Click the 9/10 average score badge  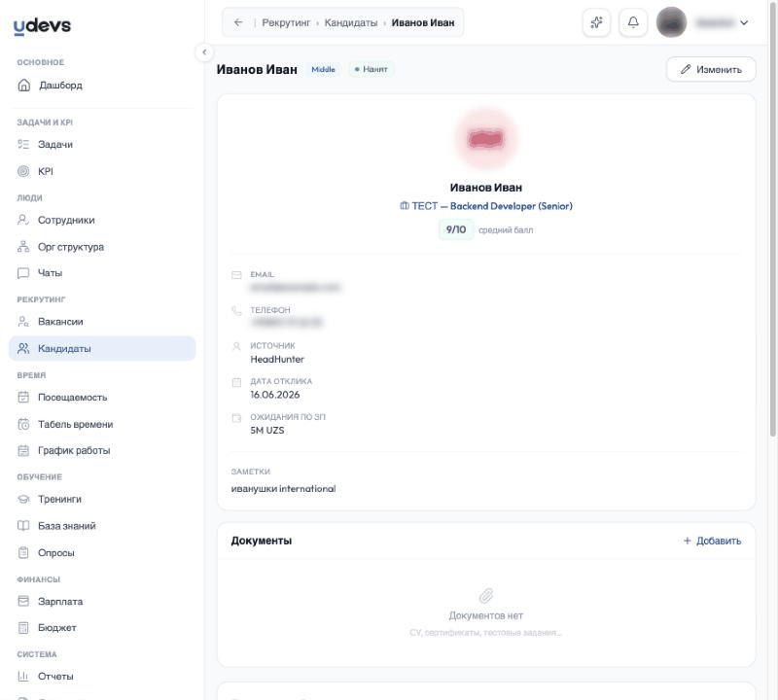click(x=456, y=229)
